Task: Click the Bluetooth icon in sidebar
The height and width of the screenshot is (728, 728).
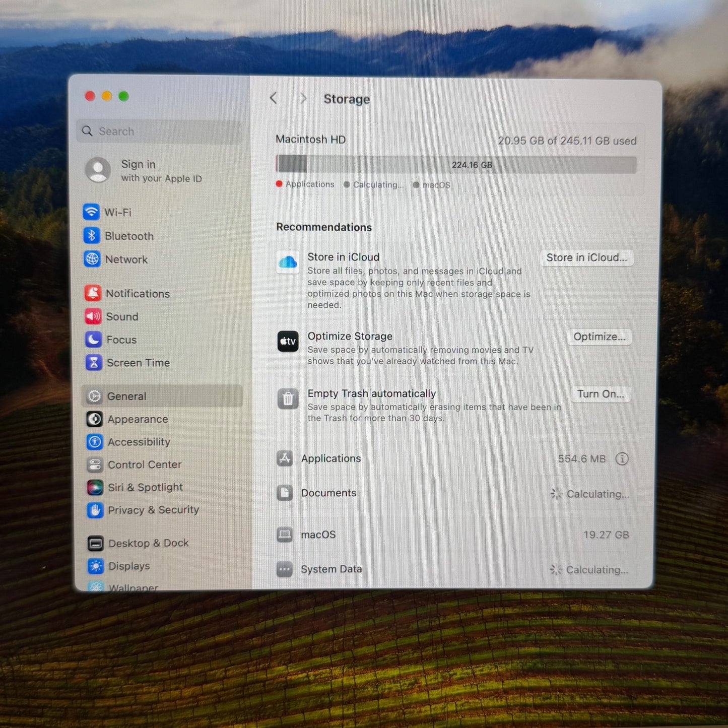Action: 92,236
